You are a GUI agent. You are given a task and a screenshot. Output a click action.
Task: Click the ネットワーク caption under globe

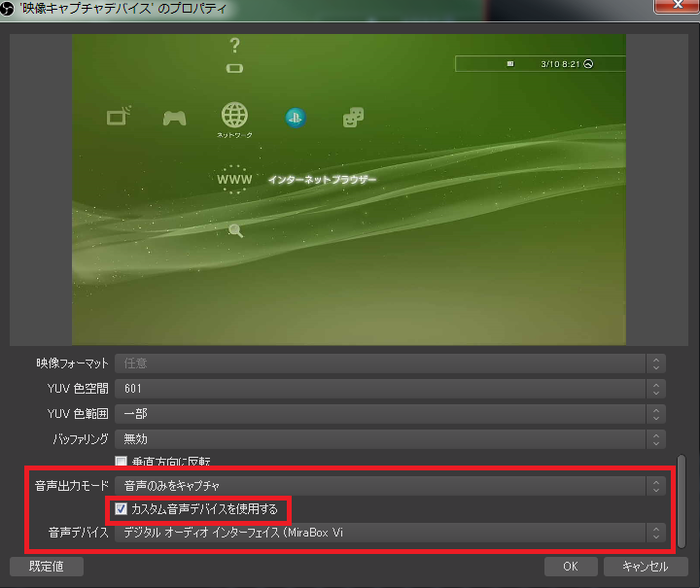[234, 135]
